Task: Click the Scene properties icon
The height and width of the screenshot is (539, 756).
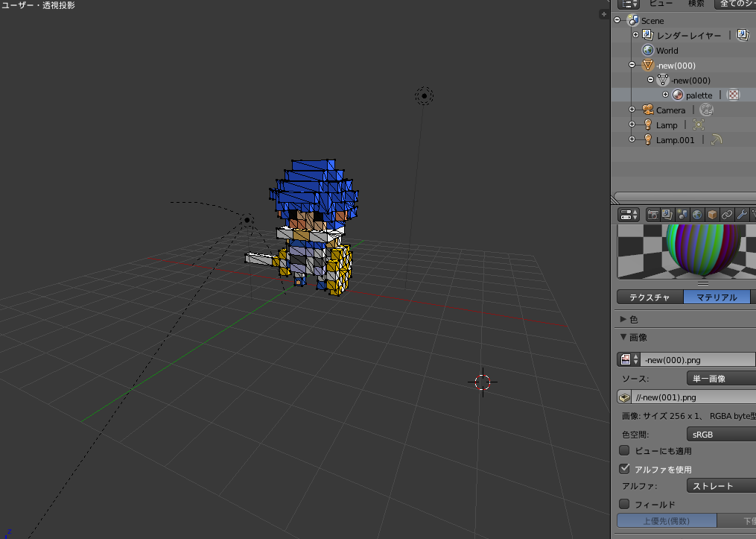Action: 683,215
